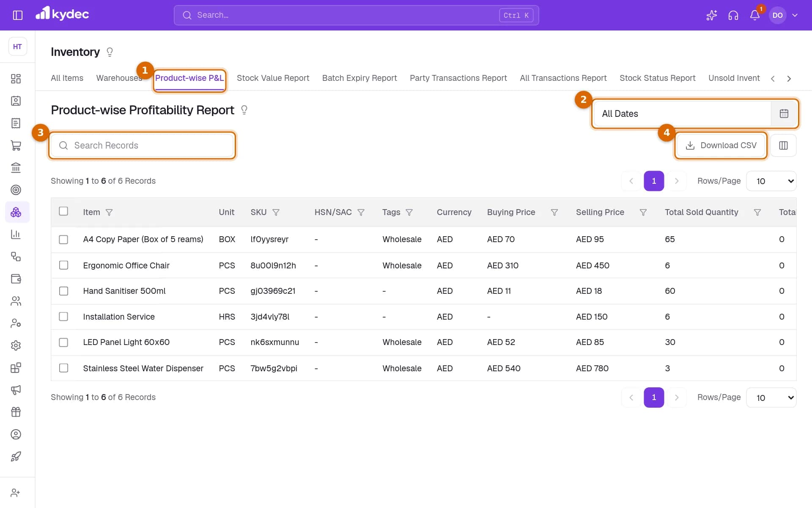
Task: Tick the checkbox for Hand Sanitiser 500ml
Action: coord(63,291)
